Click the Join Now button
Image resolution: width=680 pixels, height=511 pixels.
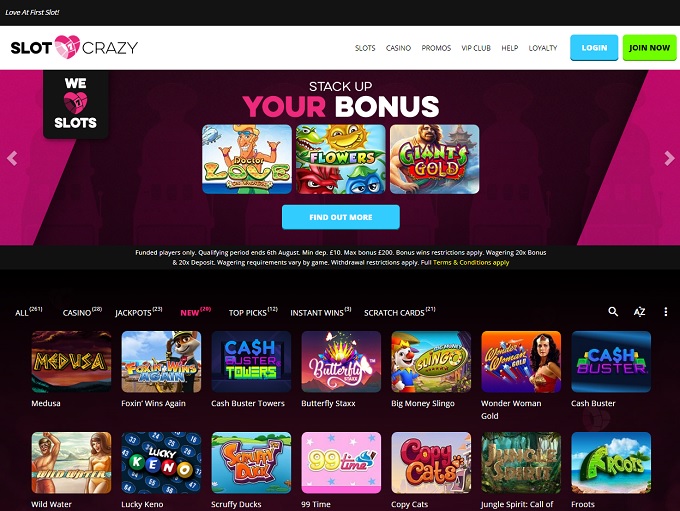[649, 48]
